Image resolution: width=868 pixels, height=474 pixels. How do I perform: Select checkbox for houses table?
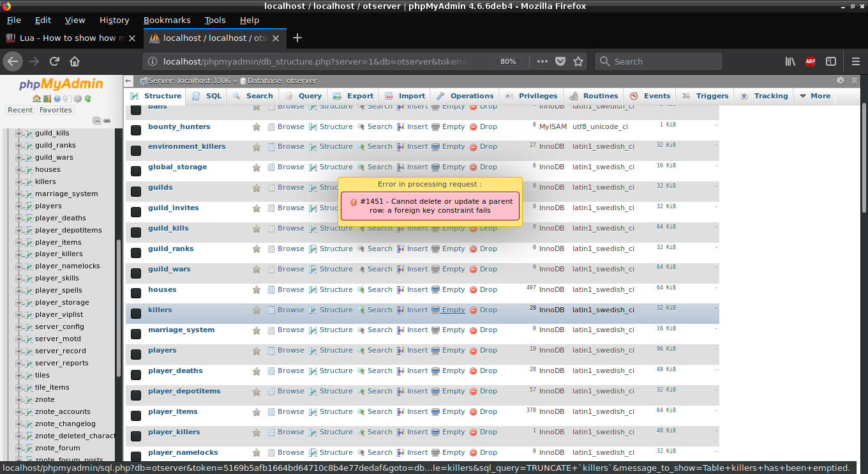click(136, 293)
